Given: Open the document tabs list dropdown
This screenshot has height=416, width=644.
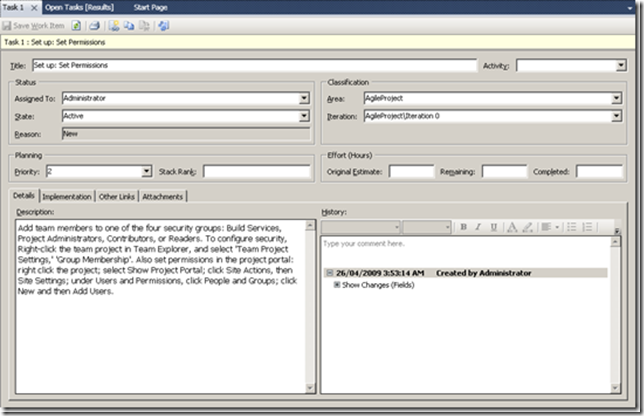Looking at the screenshot, I should [x=630, y=8].
